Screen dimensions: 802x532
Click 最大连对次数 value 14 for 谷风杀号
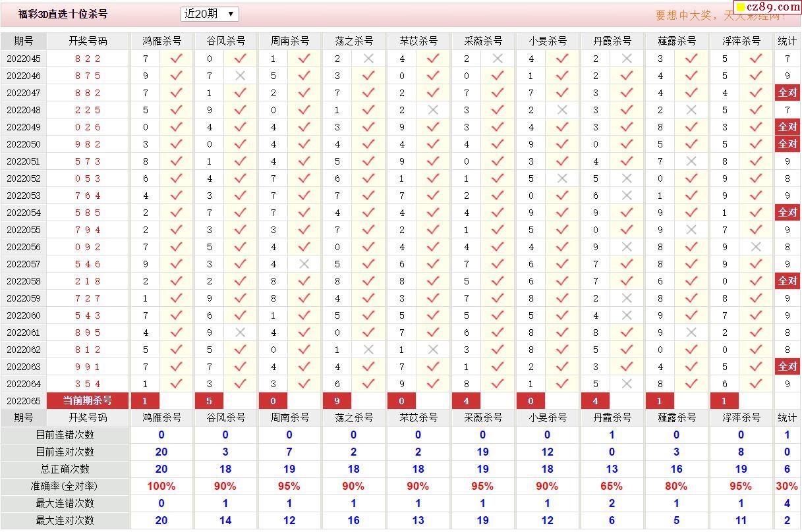click(225, 521)
